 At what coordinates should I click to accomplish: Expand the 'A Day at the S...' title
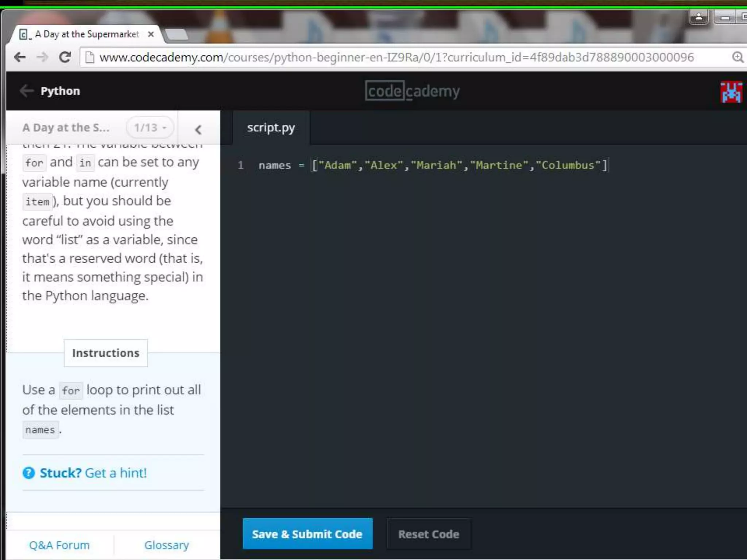point(66,128)
